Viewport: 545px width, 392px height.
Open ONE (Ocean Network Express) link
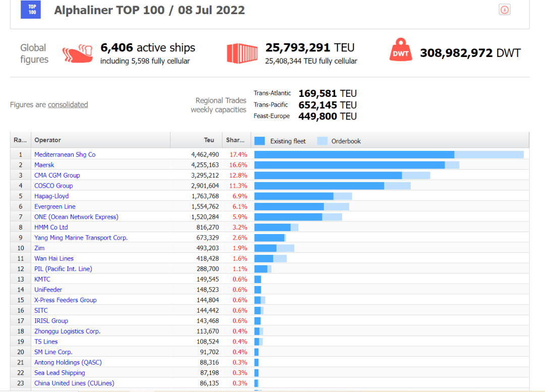pos(76,217)
